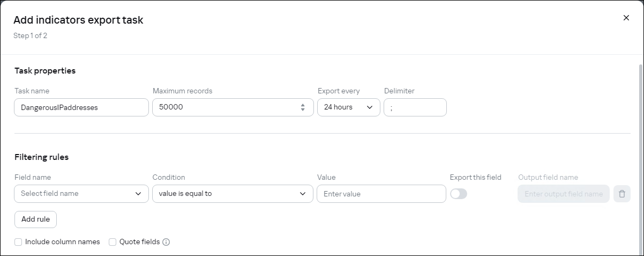The image size is (644, 256).
Task: Delete the filtering rule with trash icon
Action: [621, 194]
